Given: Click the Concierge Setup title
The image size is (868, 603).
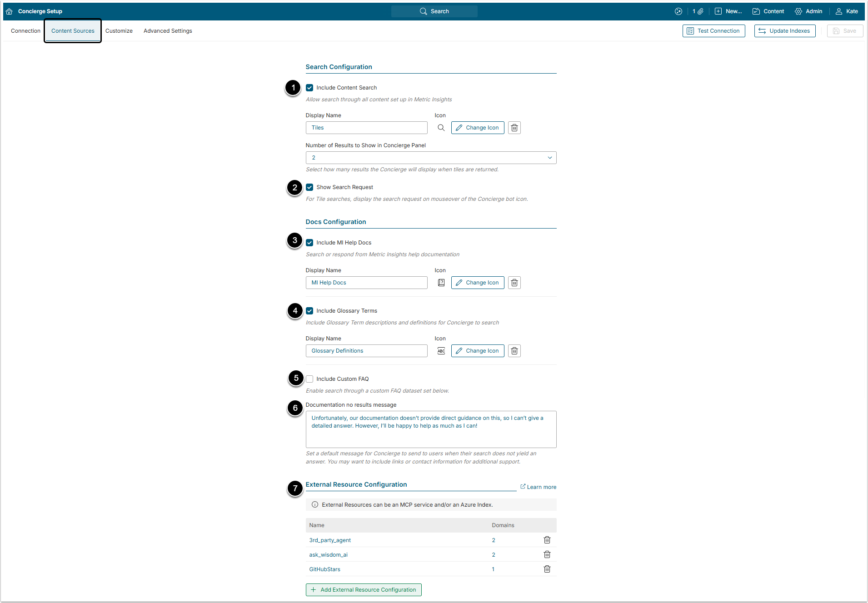Looking at the screenshot, I should tap(40, 11).
